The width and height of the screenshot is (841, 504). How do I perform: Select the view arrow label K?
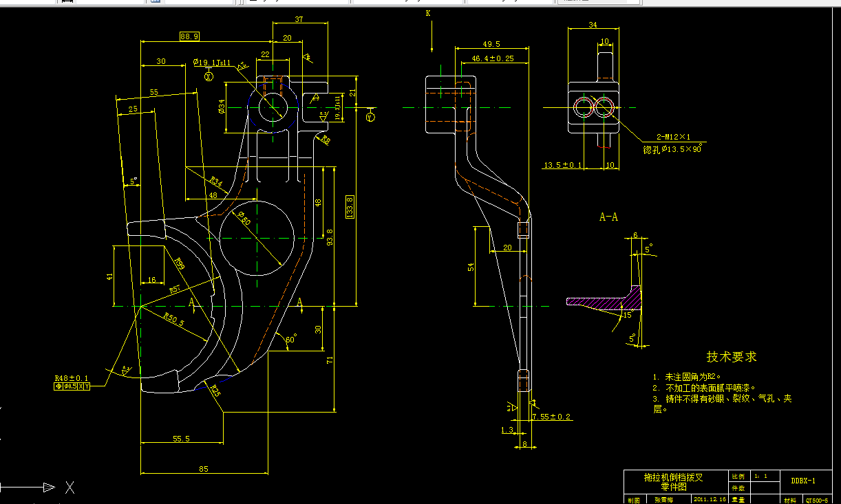pos(427,13)
